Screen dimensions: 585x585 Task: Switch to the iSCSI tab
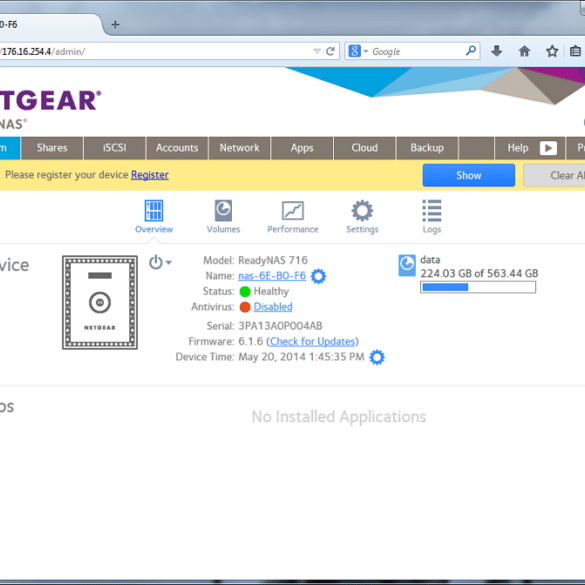(x=115, y=148)
